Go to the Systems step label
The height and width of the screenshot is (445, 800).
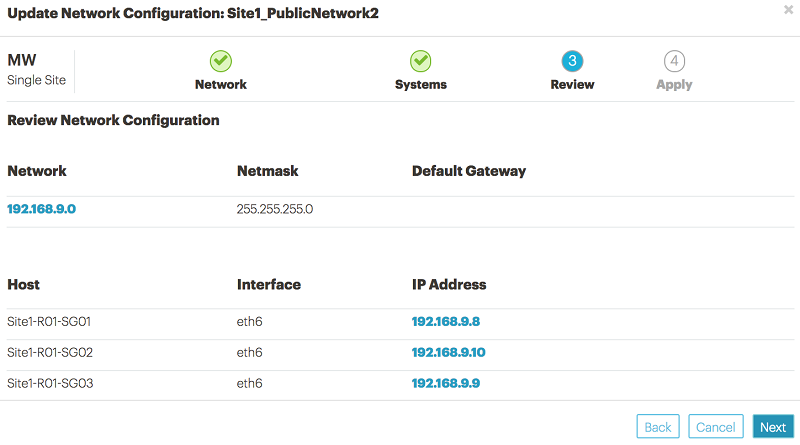click(421, 85)
